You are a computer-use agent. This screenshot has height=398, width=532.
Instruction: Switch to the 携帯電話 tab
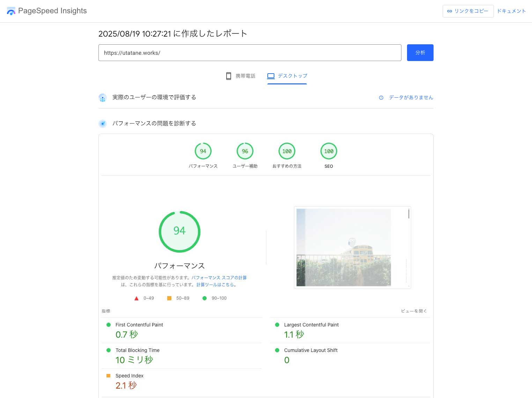click(241, 76)
